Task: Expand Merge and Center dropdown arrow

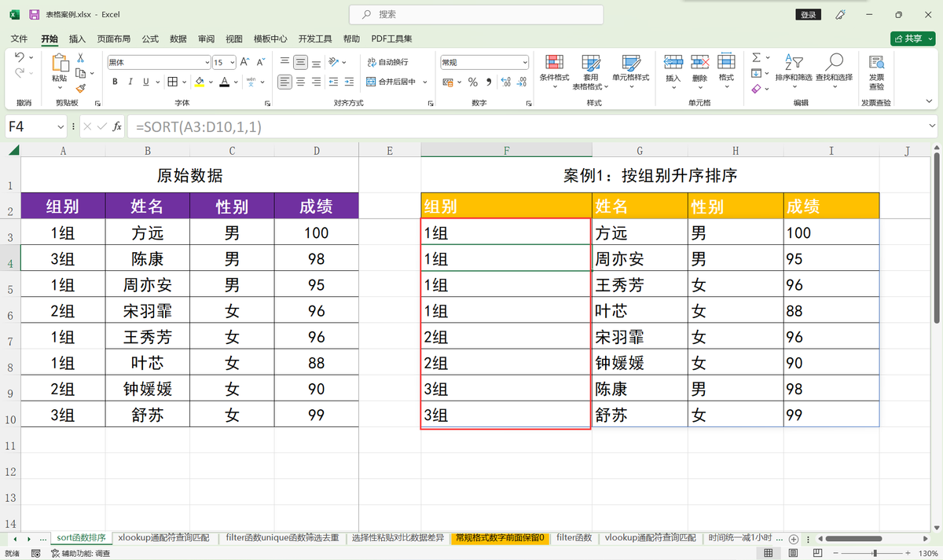Action: click(x=425, y=82)
